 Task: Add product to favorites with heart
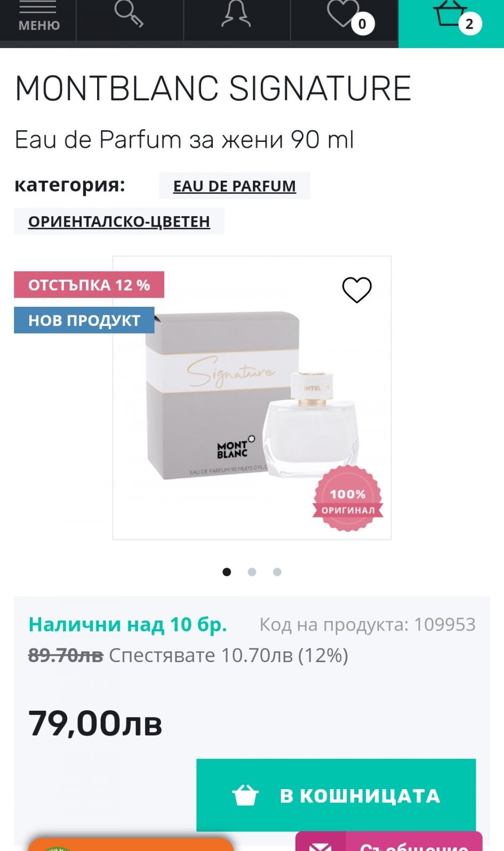(357, 290)
